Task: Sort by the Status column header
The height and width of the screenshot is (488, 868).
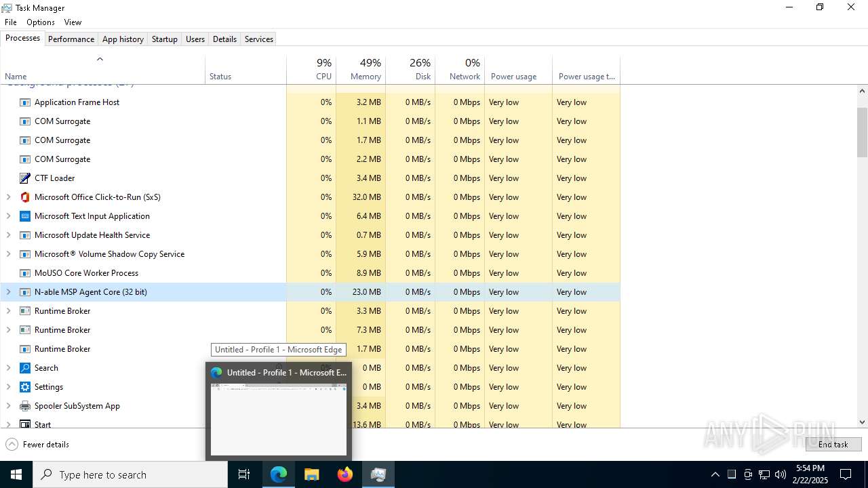Action: click(x=245, y=69)
